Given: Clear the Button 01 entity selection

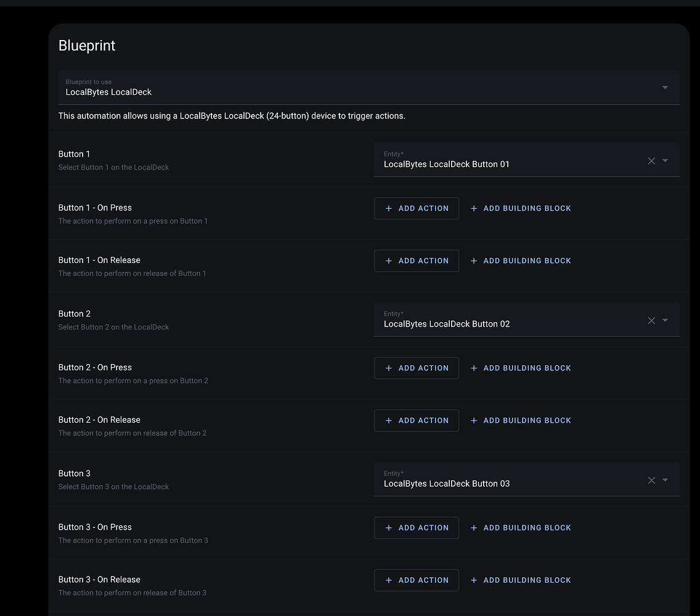Looking at the screenshot, I should 651,161.
